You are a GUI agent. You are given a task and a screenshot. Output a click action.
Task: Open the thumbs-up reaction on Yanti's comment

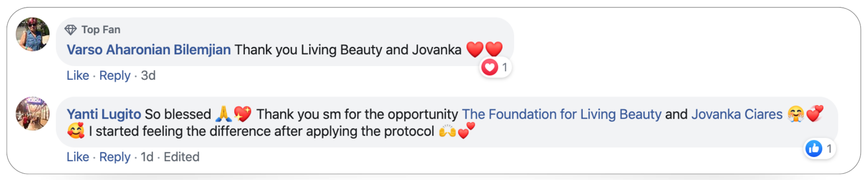click(x=820, y=149)
